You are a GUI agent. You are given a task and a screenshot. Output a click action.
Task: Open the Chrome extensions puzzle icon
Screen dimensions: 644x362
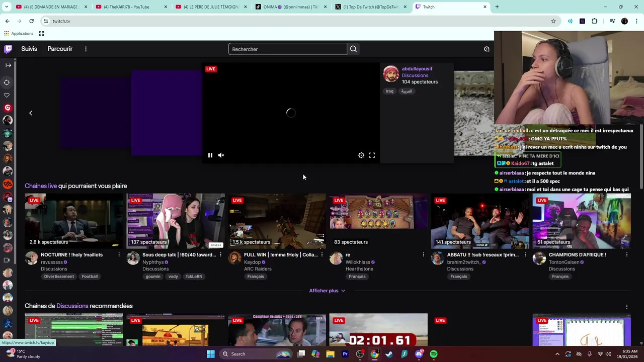tap(595, 21)
